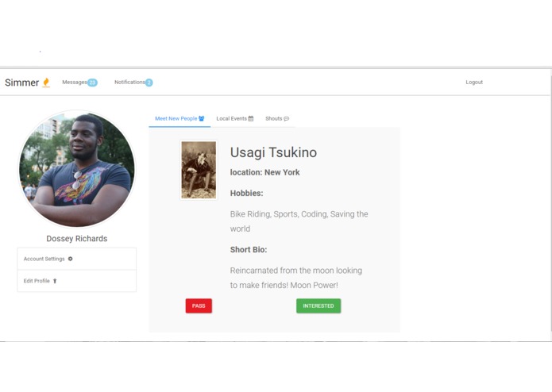
Task: Log out using the Logout link
Action: (x=474, y=83)
